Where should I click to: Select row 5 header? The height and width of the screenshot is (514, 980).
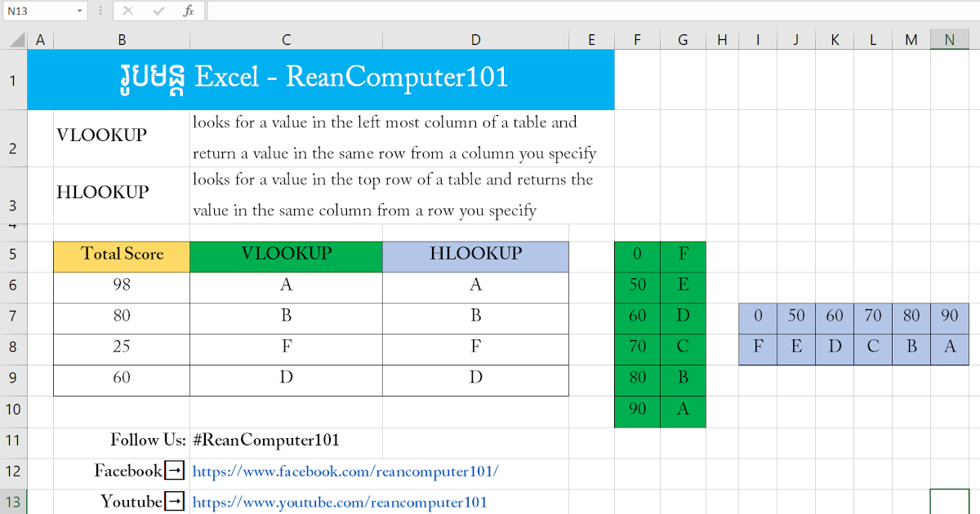tap(13, 255)
